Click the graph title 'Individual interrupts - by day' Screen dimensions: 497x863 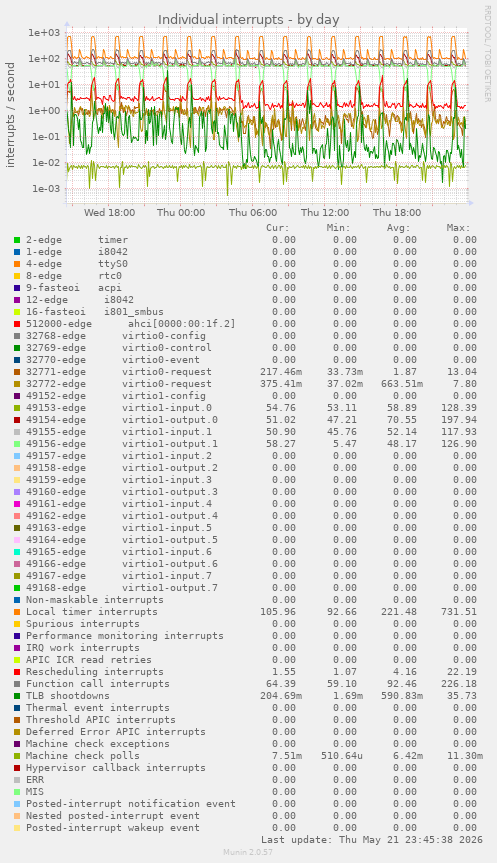coord(249,20)
